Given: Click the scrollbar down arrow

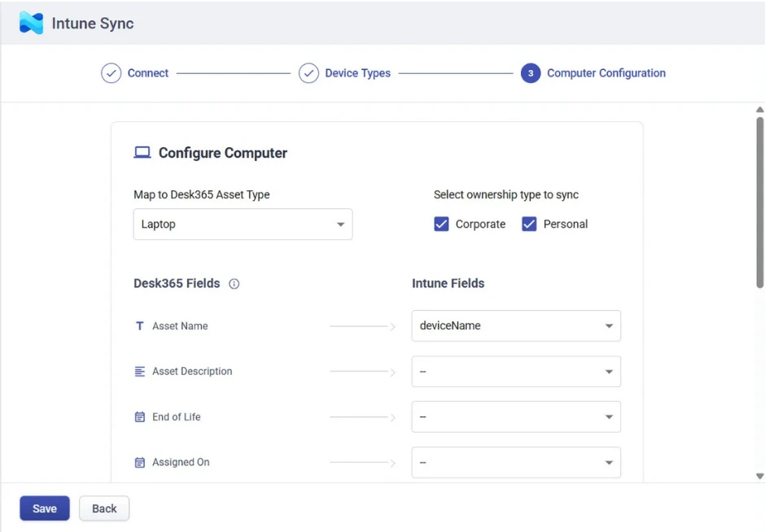Looking at the screenshot, I should pos(759,476).
